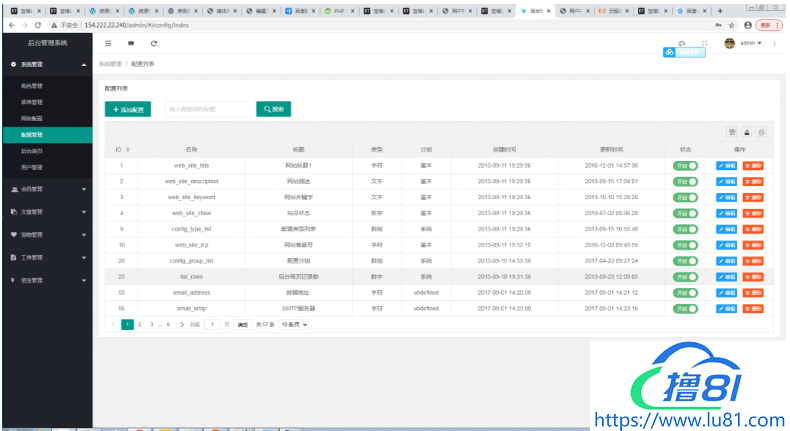Click ID column sort arrows
The height and width of the screenshot is (431, 790).
[x=127, y=149]
